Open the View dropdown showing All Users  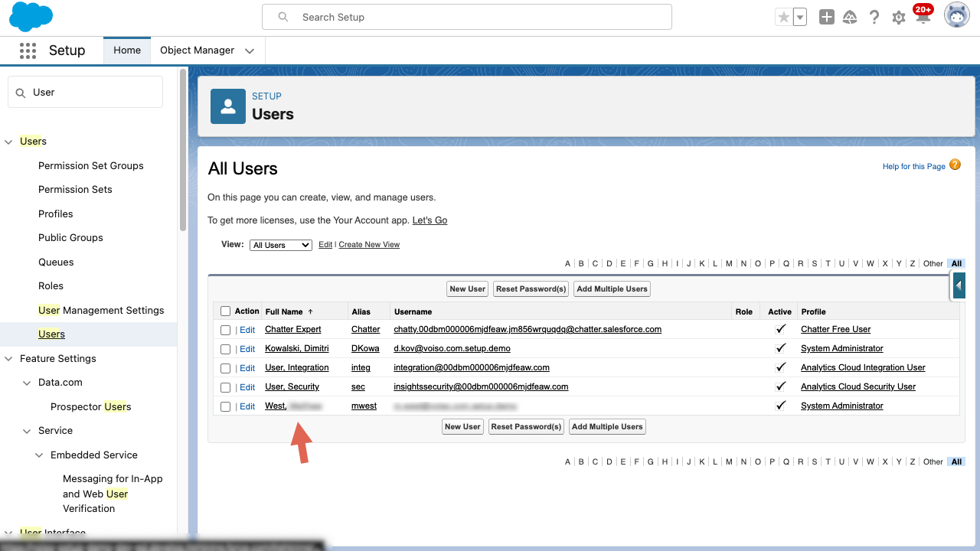pos(281,245)
